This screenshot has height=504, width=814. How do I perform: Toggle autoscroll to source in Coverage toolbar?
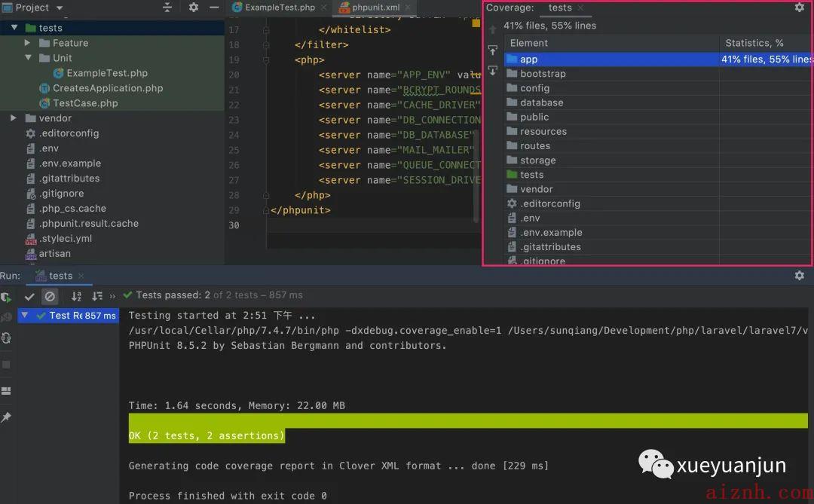493,50
